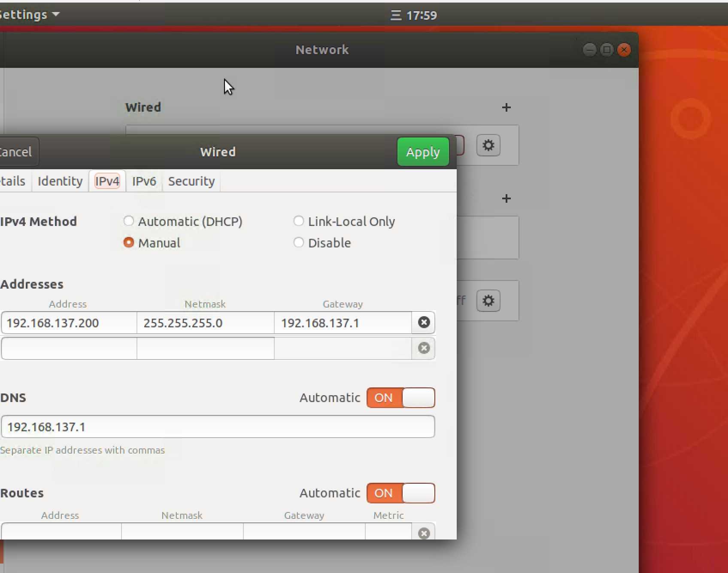This screenshot has width=728, height=573.
Task: Edit the 192.168.137.200 address field
Action: tap(69, 323)
